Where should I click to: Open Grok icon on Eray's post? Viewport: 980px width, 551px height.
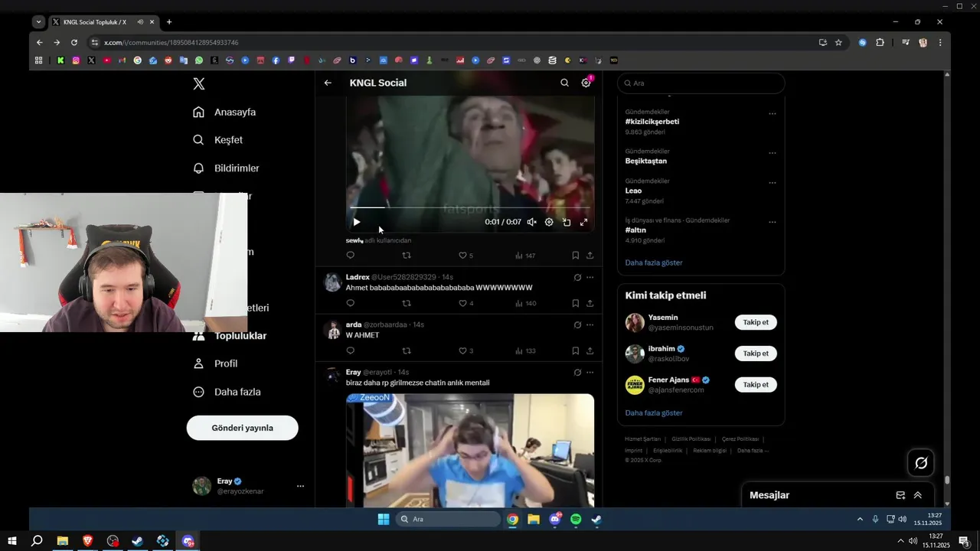click(577, 372)
